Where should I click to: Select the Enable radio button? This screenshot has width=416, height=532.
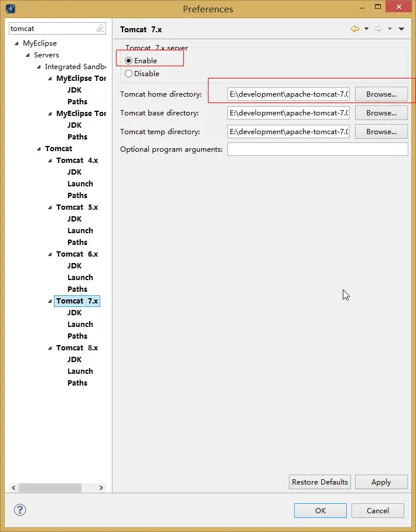coord(128,61)
